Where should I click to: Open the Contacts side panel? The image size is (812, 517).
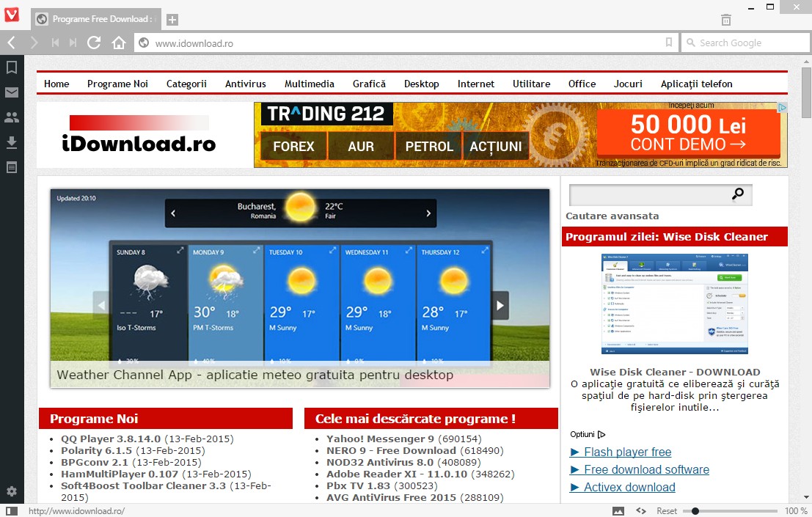pos(12,117)
